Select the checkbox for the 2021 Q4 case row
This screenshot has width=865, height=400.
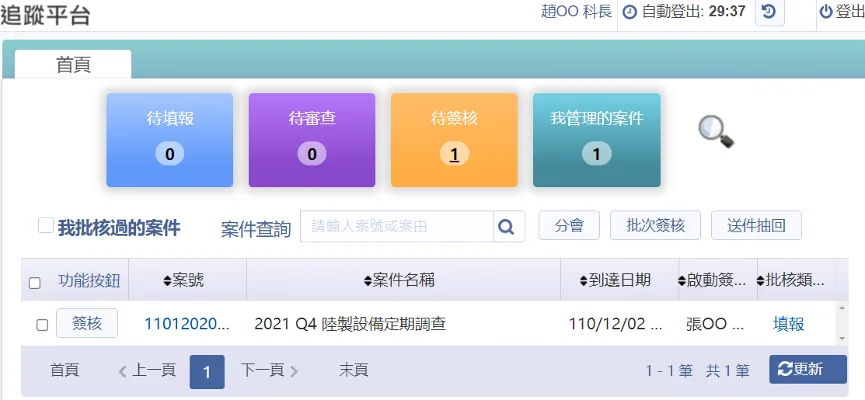42,325
